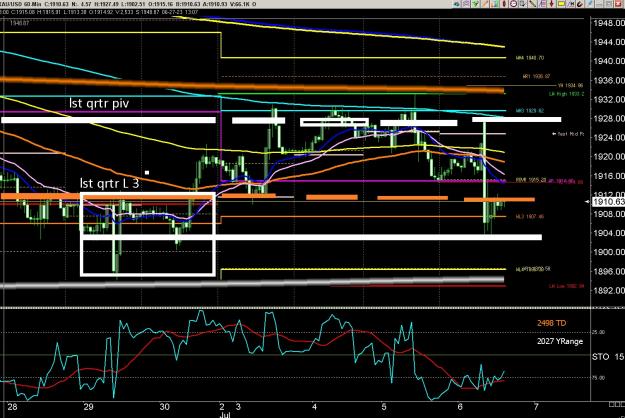Click the cyan level label near 1929
The height and width of the screenshot is (418, 625).
(530, 111)
